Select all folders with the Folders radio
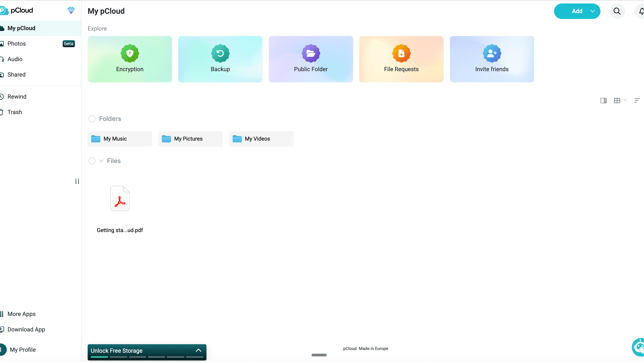This screenshot has width=644, height=362. [x=92, y=119]
